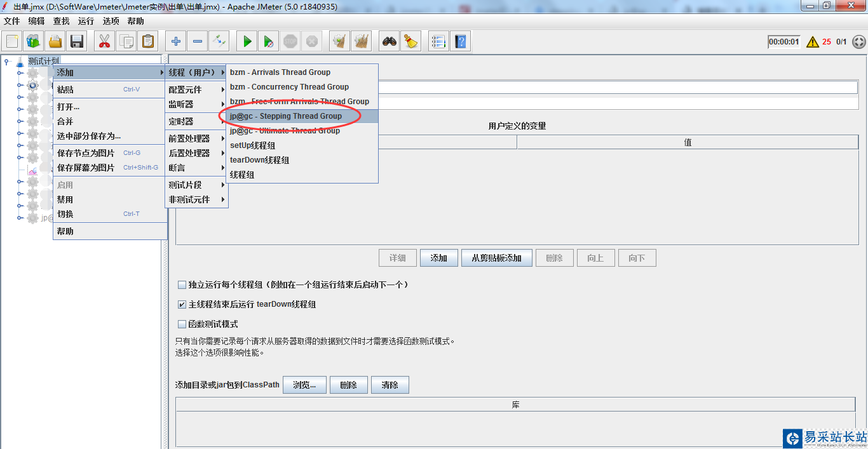
Task: Expand the 后置处理器 submenu
Action: click(x=196, y=153)
